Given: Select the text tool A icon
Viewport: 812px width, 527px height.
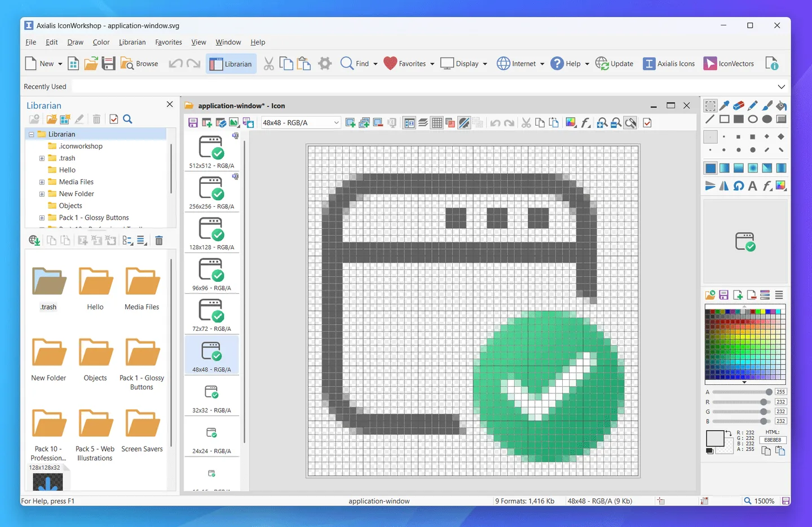Looking at the screenshot, I should click(x=752, y=185).
